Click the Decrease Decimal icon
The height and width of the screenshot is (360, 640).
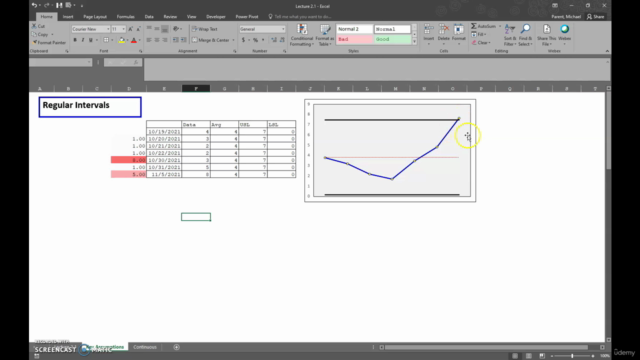282,40
